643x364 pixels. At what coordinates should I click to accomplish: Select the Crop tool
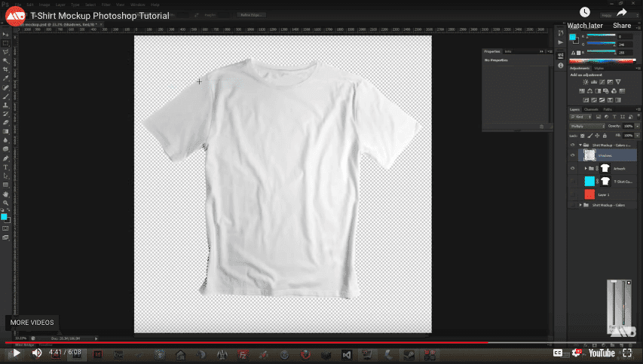point(6,69)
